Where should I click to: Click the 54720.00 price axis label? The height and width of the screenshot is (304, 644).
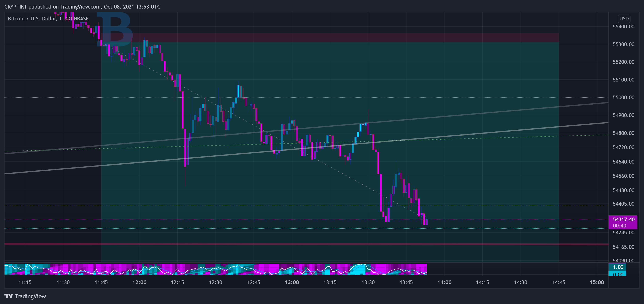624,147
